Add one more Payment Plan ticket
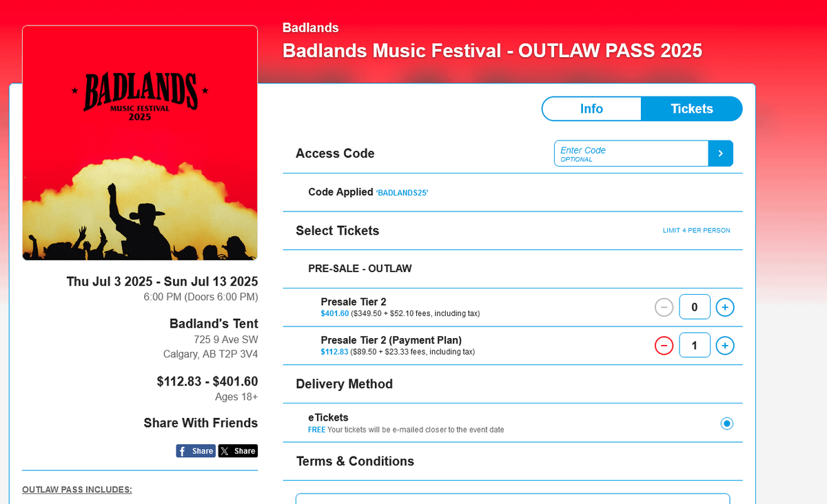The height and width of the screenshot is (504, 827). click(x=724, y=346)
